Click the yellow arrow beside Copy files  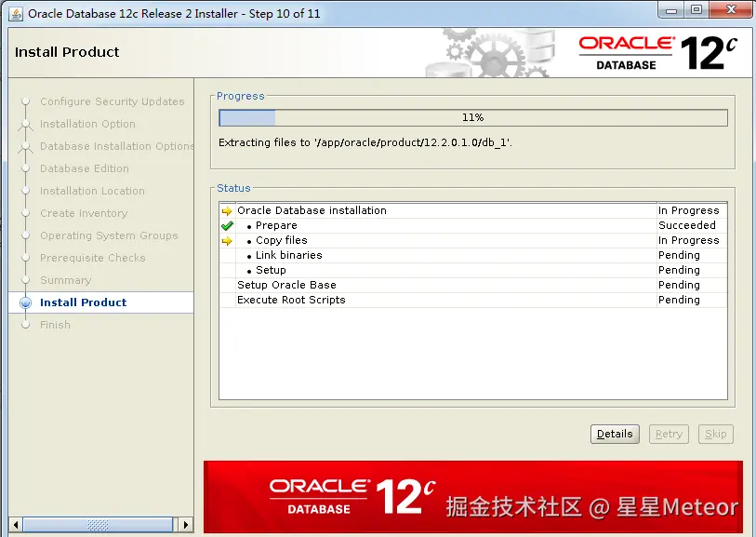coord(227,240)
